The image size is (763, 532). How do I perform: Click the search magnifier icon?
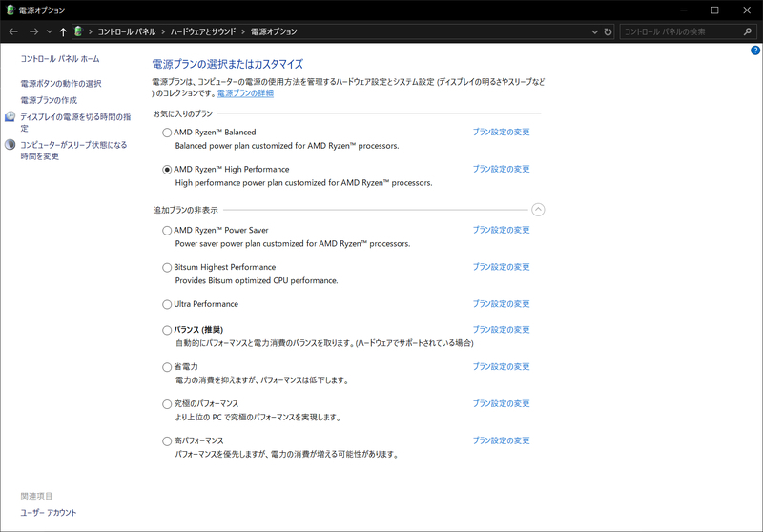point(748,31)
